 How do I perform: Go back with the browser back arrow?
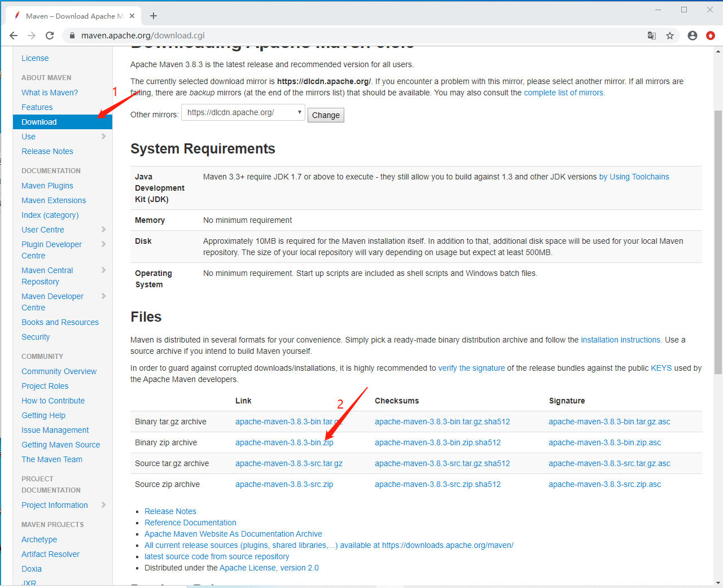click(x=14, y=36)
